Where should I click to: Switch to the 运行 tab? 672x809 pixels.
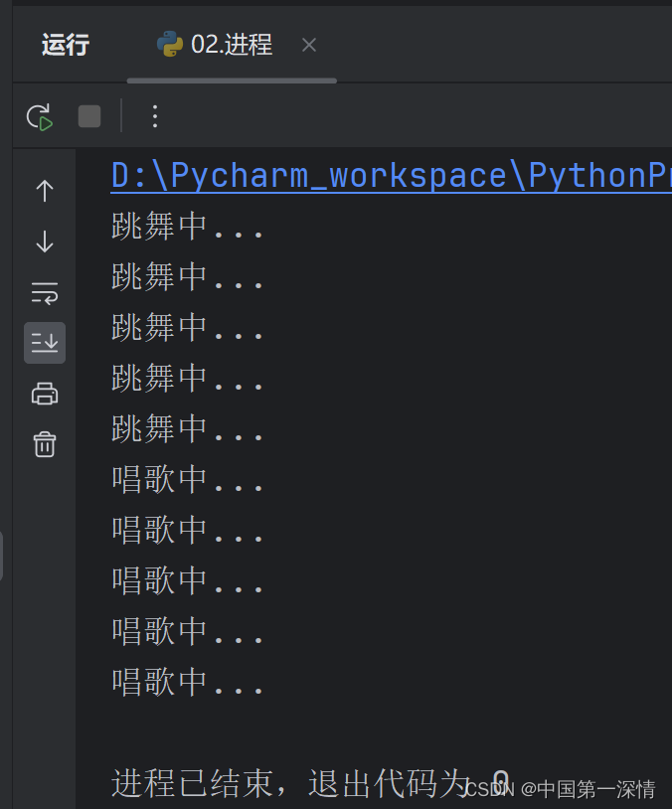(65, 44)
